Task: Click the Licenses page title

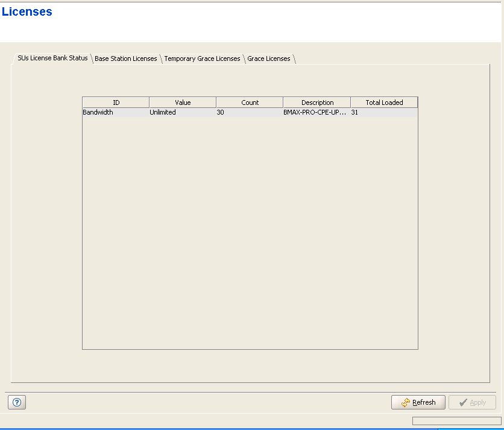Action: [x=27, y=11]
